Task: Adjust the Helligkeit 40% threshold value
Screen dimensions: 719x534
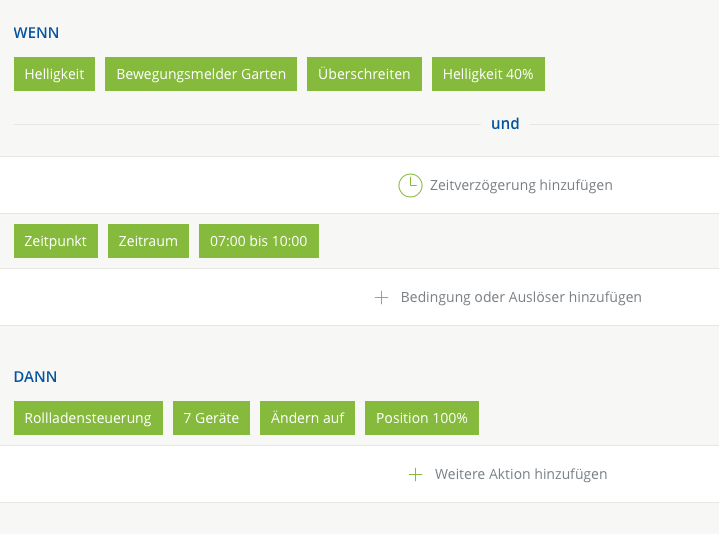Action: click(x=488, y=74)
